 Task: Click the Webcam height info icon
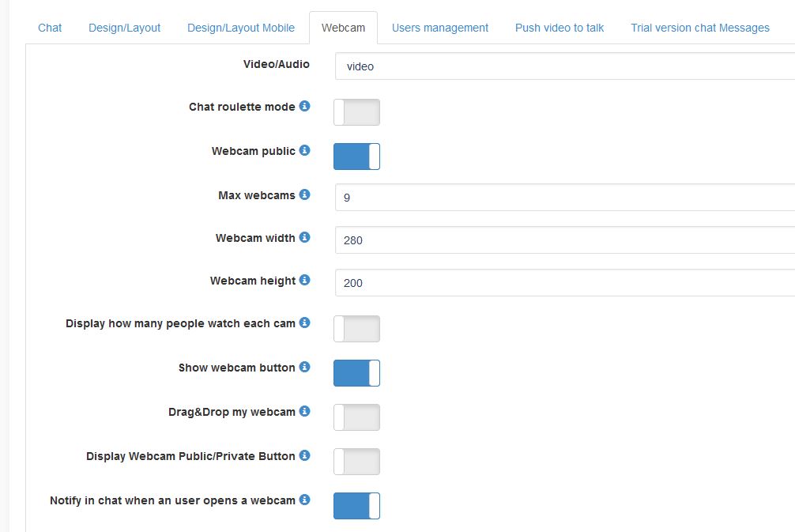click(305, 280)
